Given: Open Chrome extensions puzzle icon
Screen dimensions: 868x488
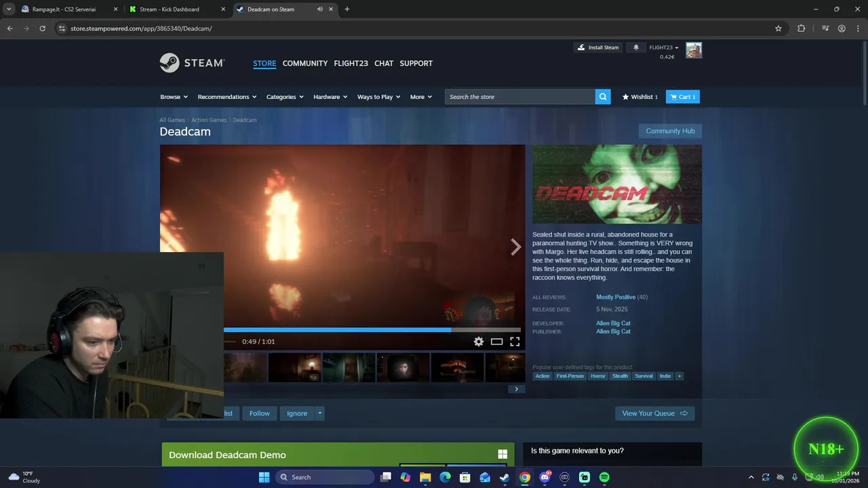Looking at the screenshot, I should (x=801, y=28).
